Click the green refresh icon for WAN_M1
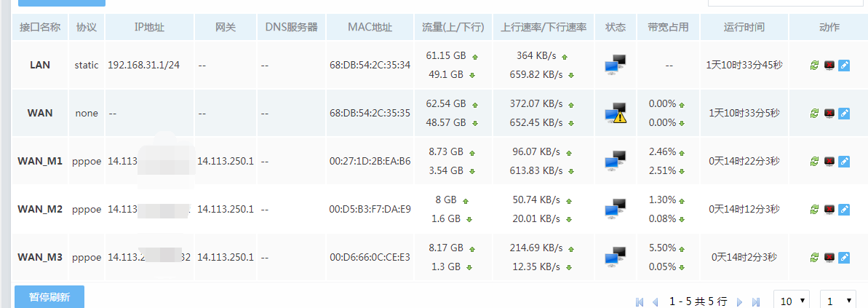This screenshot has height=308, width=868. pyautogui.click(x=814, y=161)
